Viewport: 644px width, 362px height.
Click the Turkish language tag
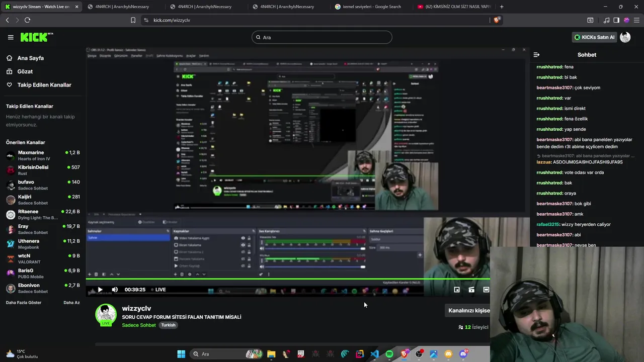pos(168,325)
